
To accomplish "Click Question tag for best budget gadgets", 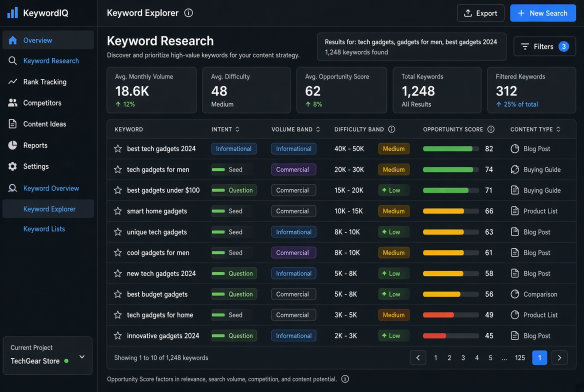I will pyautogui.click(x=234, y=294).
